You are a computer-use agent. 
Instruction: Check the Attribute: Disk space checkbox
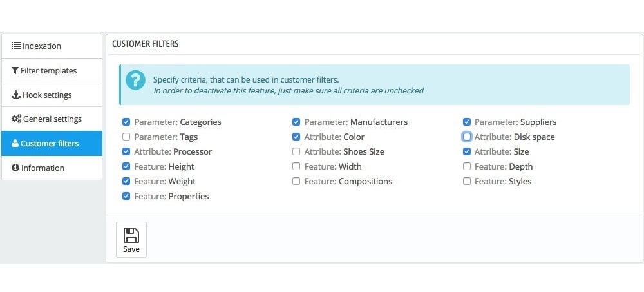(467, 137)
